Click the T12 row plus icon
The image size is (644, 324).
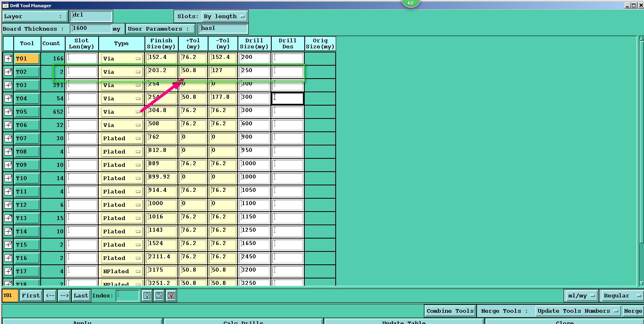coord(8,205)
